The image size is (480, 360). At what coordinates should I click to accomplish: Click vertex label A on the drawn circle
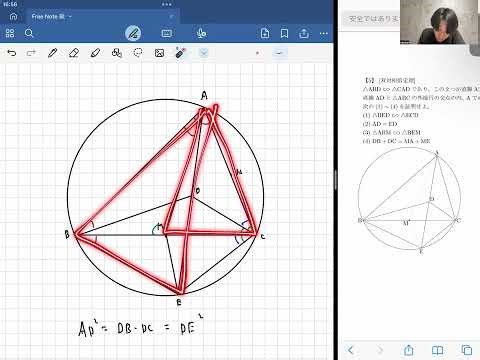coord(204,96)
